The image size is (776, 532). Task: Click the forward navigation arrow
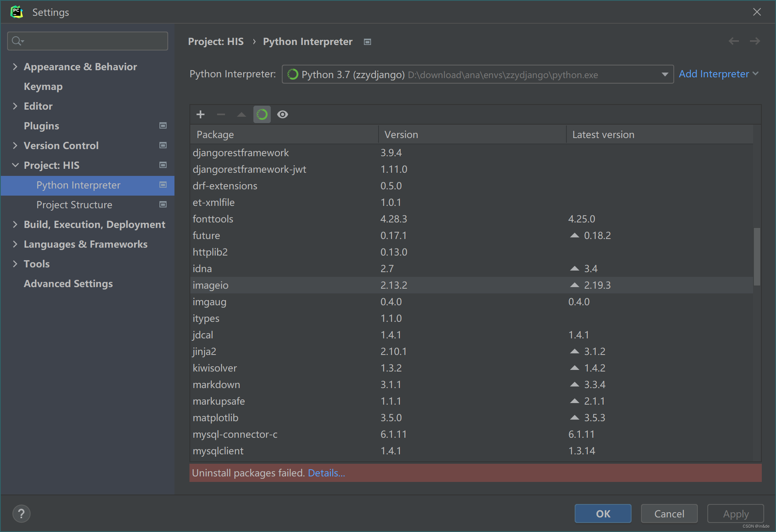click(x=755, y=41)
